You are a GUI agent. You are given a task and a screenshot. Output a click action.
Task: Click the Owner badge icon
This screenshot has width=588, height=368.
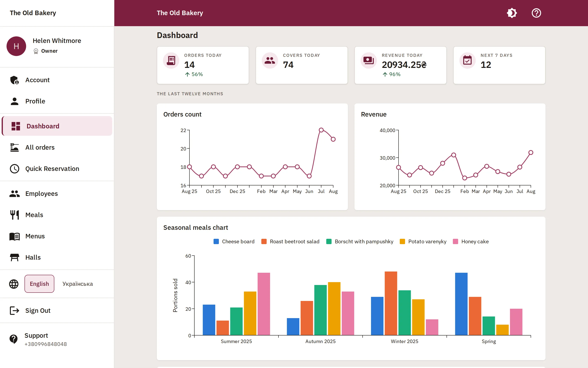[x=36, y=51]
